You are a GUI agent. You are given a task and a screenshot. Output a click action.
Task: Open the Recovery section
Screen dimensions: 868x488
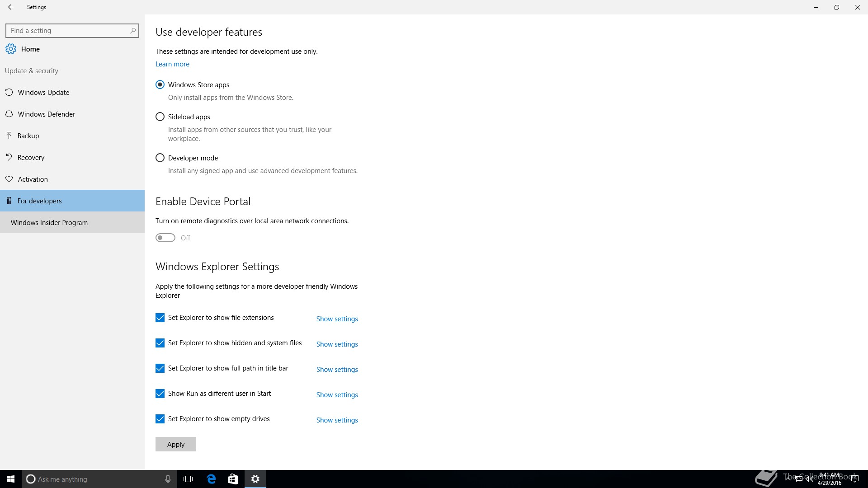(72, 157)
